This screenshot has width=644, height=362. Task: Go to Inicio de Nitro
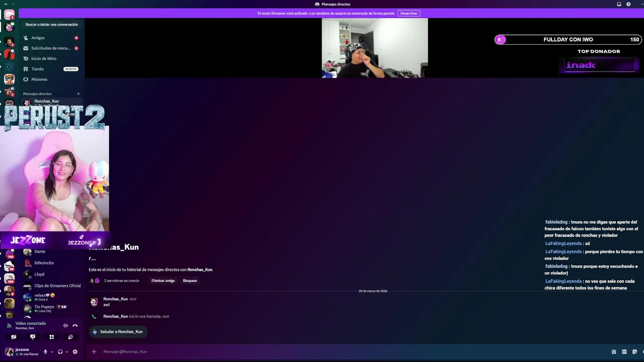51,58
